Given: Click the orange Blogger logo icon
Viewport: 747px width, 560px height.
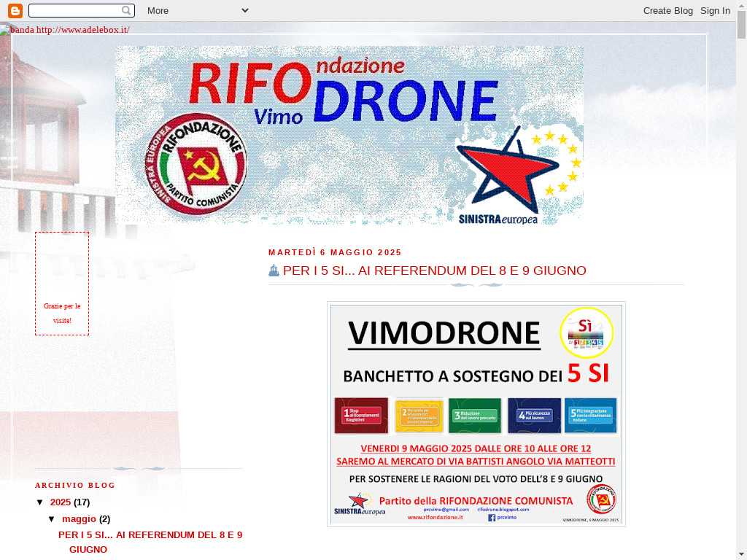Looking at the screenshot, I should 15,10.
